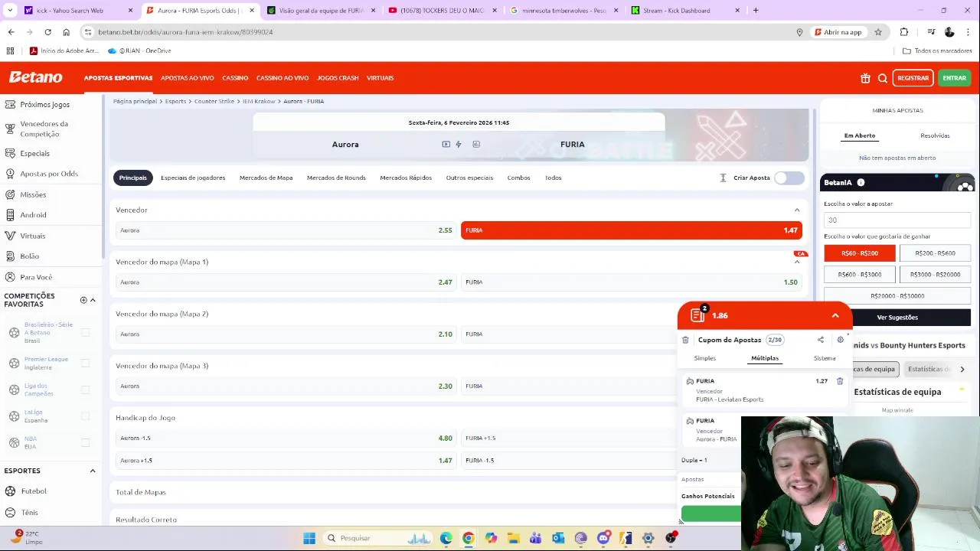The image size is (980, 551).
Task: Select Aurora +1.5 handicap at 1.47
Action: tap(286, 461)
